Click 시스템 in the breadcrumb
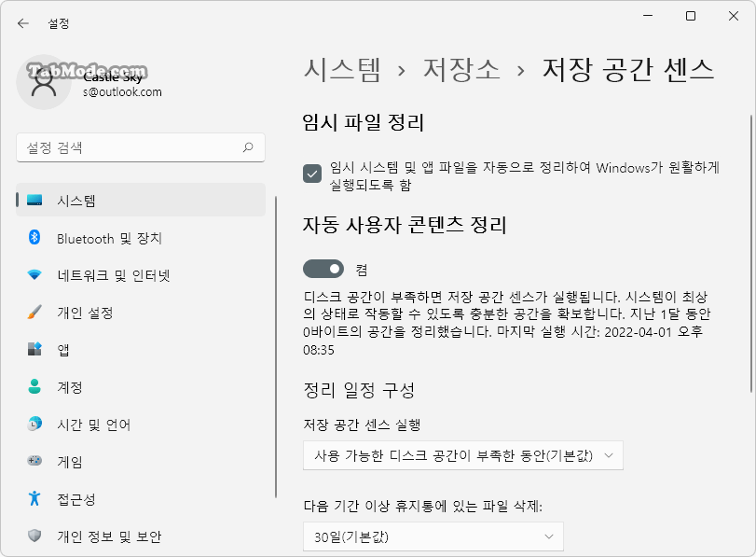756x557 pixels. [x=342, y=69]
